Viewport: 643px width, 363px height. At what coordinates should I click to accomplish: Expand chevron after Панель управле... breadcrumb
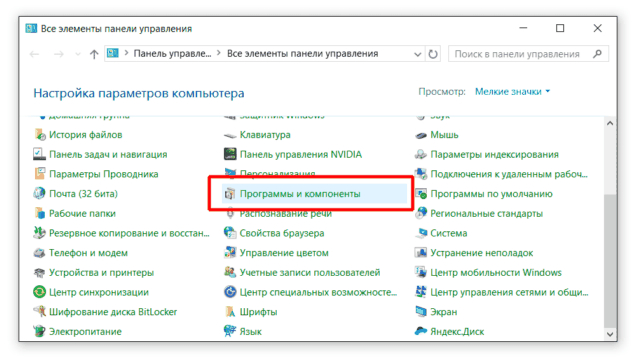point(219,53)
